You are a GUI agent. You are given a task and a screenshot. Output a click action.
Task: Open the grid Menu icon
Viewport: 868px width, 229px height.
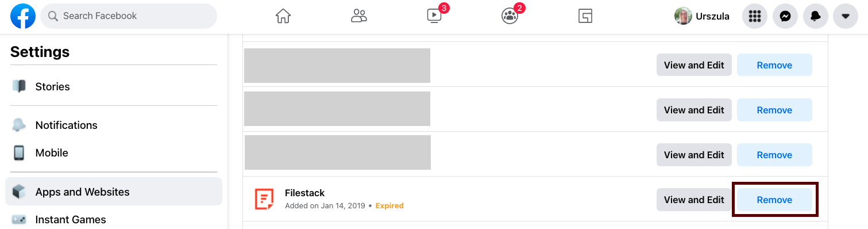[755, 16]
